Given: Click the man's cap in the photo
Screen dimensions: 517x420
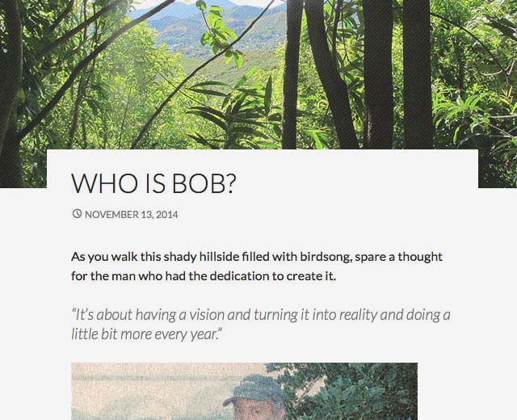Looking at the screenshot, I should (x=253, y=386).
